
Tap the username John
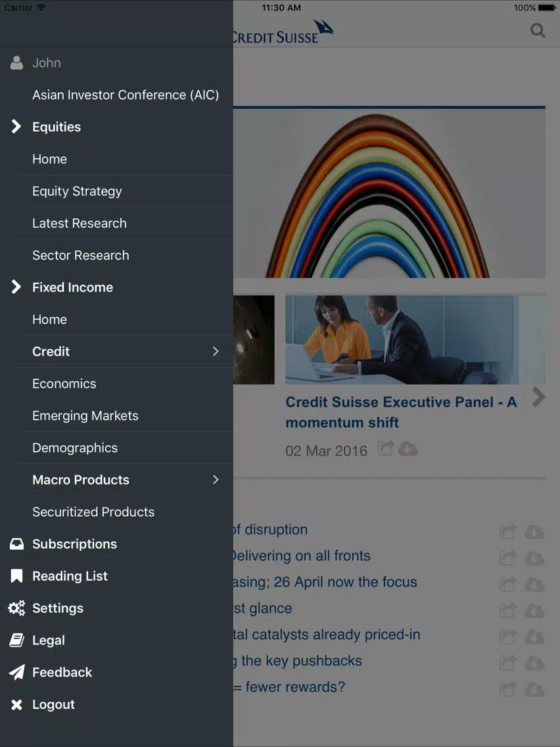[x=47, y=63]
